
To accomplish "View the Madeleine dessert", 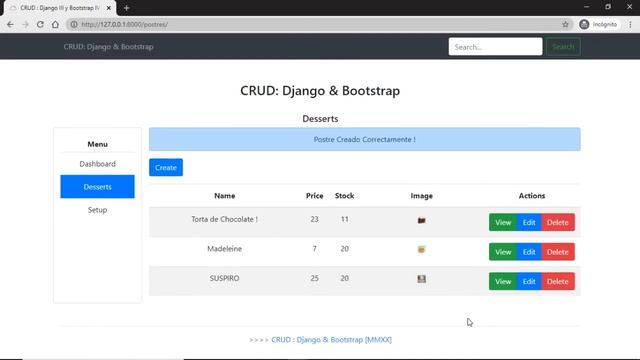I will click(x=503, y=252).
